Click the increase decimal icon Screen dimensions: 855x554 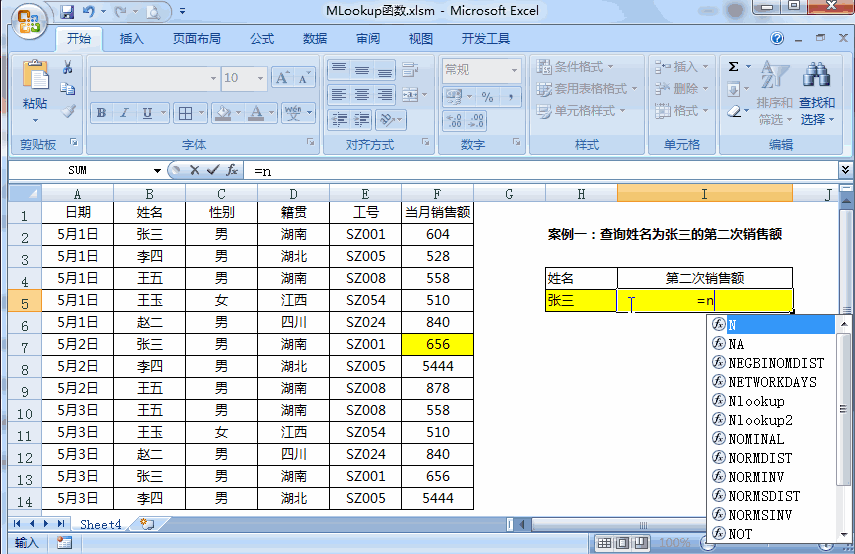click(454, 121)
